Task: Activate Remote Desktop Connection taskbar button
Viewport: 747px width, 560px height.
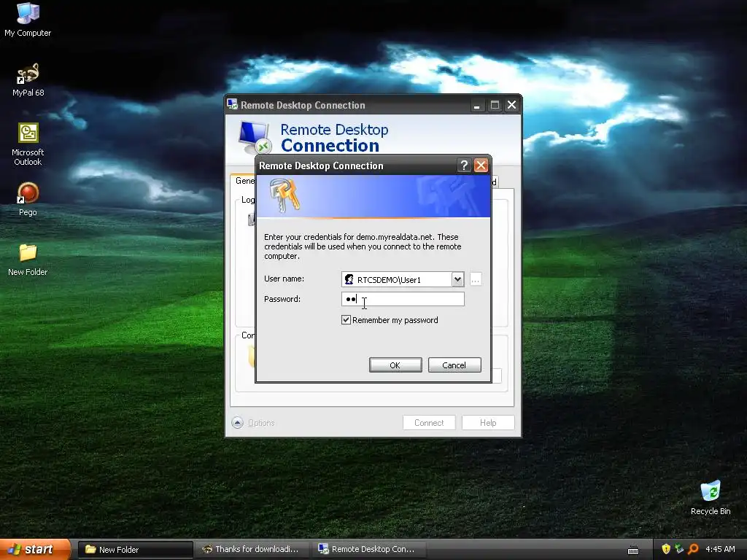Action: (x=368, y=550)
